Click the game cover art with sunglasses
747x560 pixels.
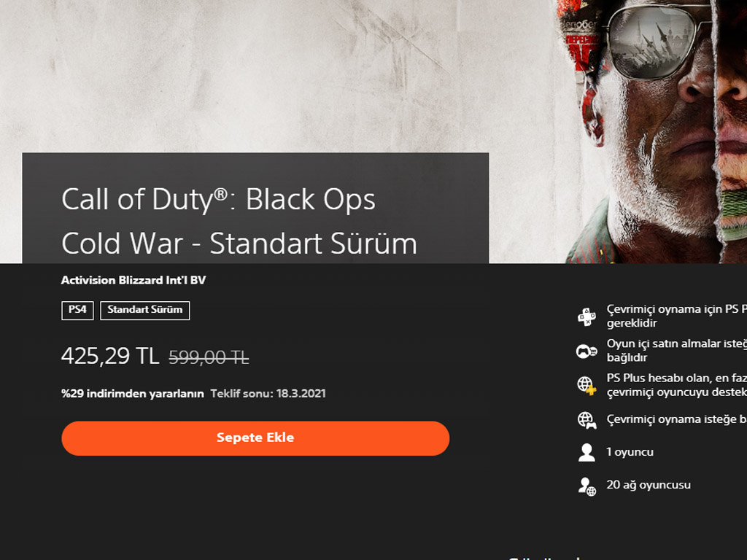click(x=653, y=131)
